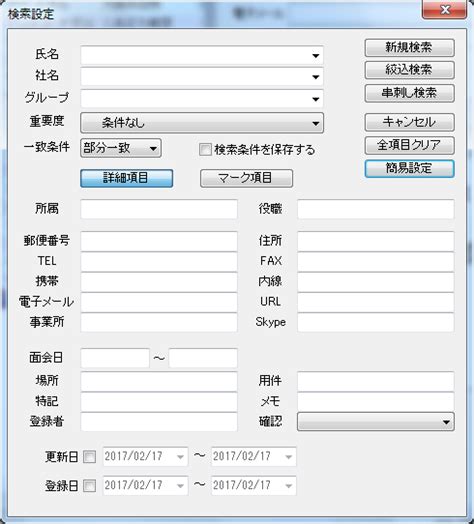Click into the 所属 field

(159, 209)
